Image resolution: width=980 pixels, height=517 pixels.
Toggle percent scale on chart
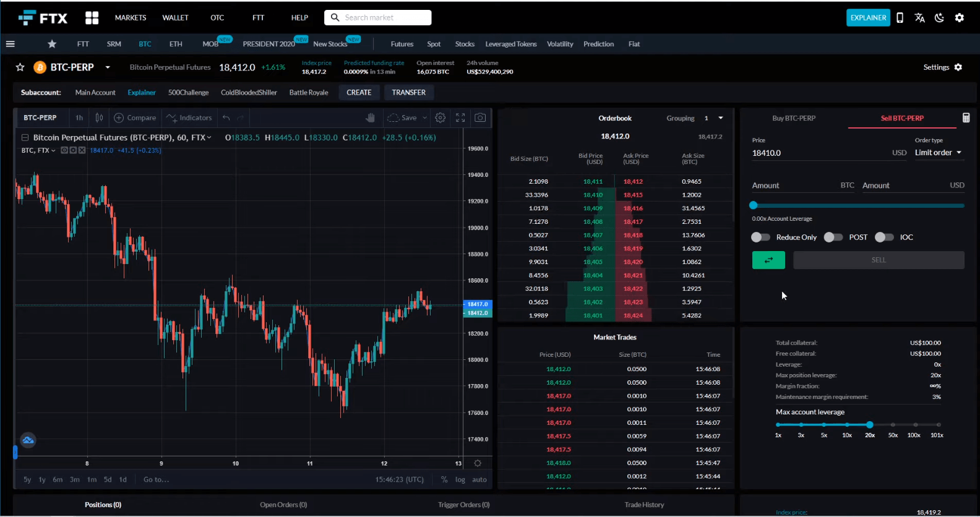[444, 479]
